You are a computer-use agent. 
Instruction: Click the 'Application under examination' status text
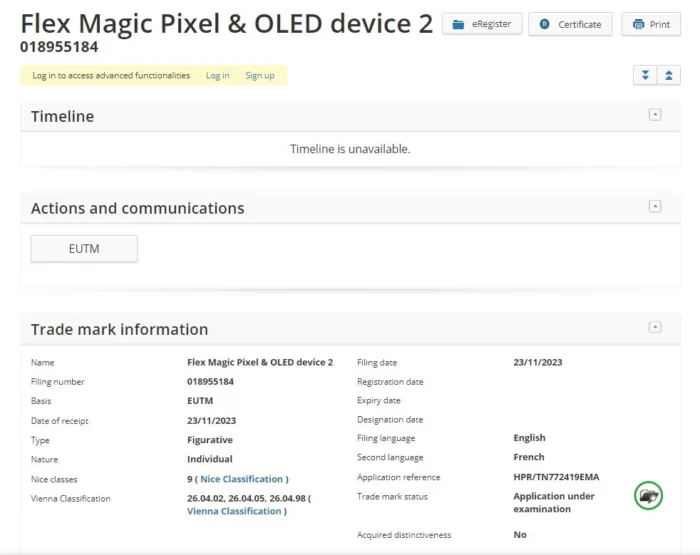(553, 502)
